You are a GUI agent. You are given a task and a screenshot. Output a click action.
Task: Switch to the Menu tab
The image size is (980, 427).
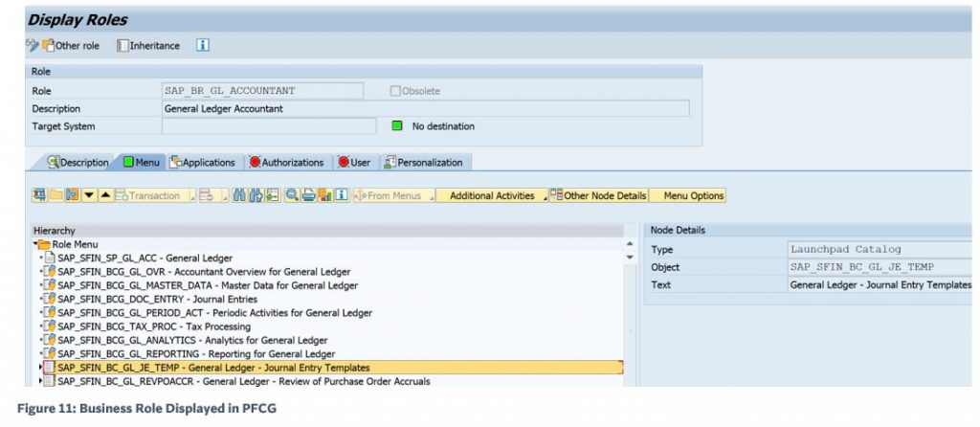tap(142, 163)
